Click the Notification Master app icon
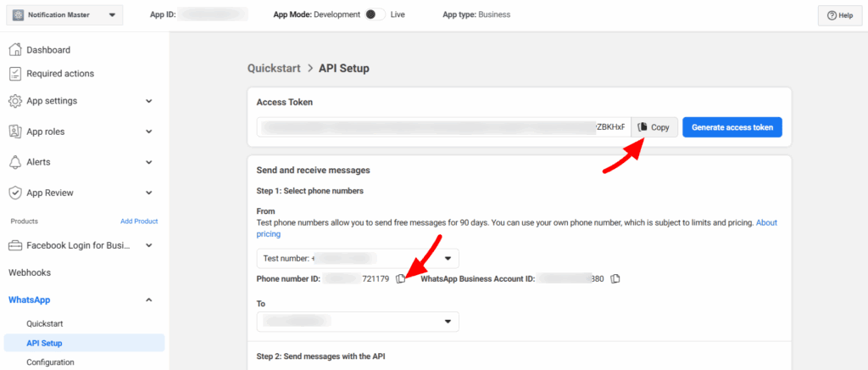Screen dimensions: 868x370 tap(18, 15)
